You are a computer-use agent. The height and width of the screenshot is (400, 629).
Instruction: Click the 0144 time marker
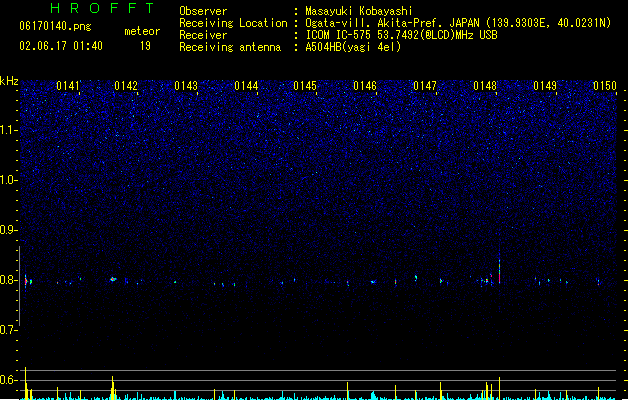246,86
